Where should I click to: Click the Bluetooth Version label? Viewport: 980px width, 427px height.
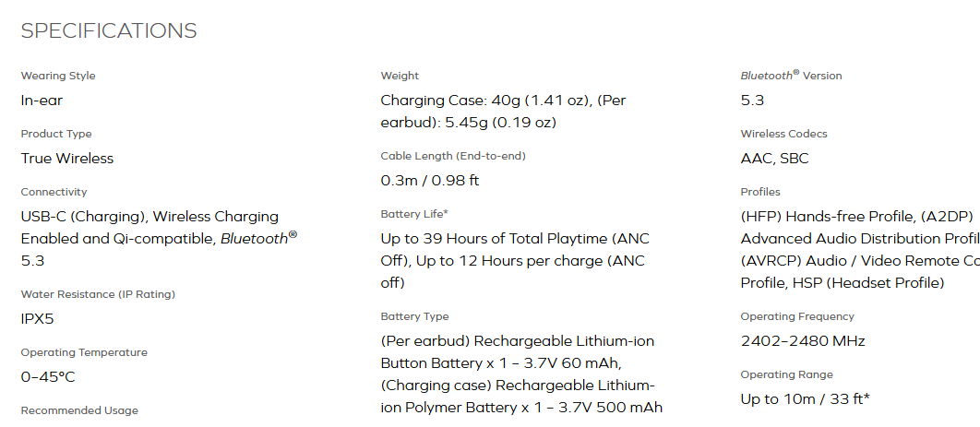(791, 76)
